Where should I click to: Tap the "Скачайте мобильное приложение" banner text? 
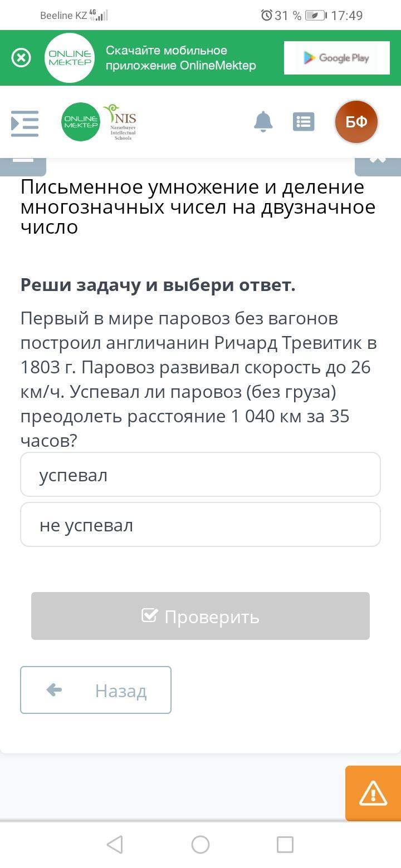181,58
